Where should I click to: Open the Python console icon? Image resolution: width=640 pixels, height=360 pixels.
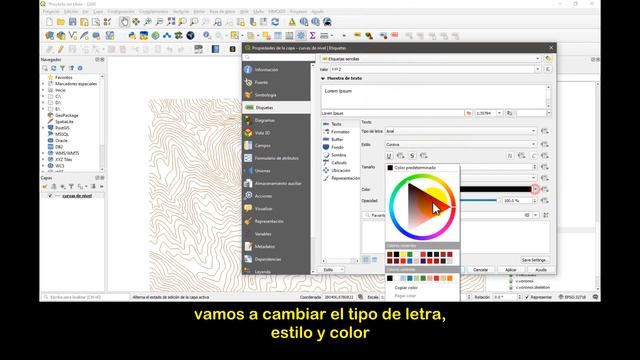(132, 36)
